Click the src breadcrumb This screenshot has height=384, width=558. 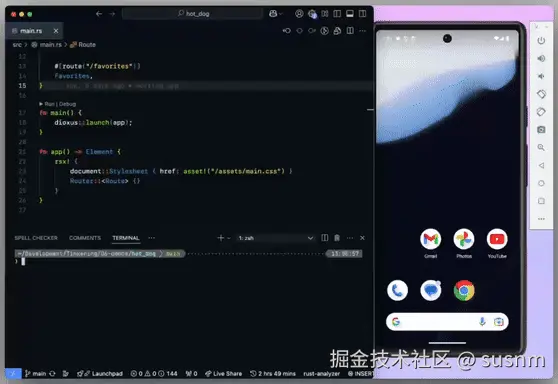click(x=17, y=45)
